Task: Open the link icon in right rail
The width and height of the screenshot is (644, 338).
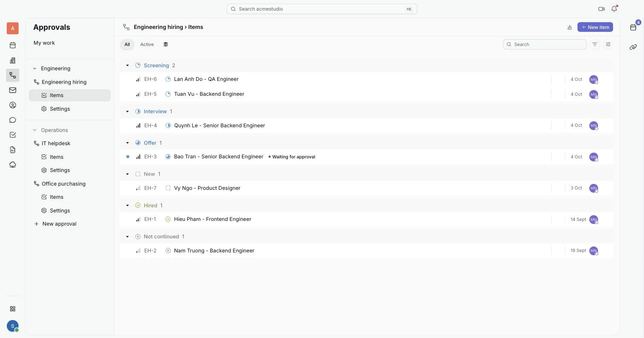Action: (633, 47)
